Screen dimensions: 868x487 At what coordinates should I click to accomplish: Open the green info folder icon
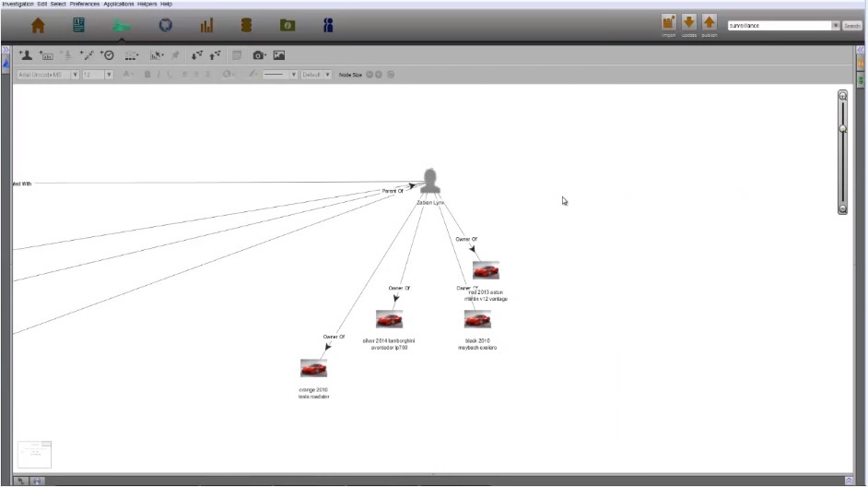coord(287,25)
